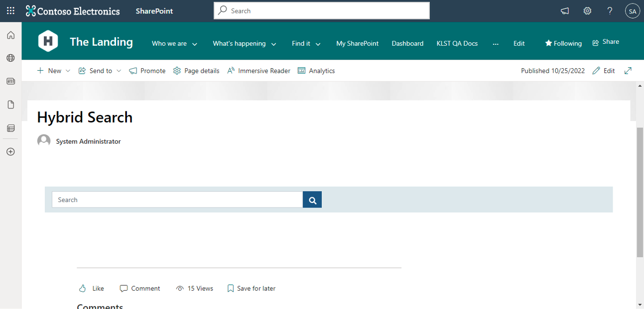Open KLST QA Docs nav link

pos(457,44)
